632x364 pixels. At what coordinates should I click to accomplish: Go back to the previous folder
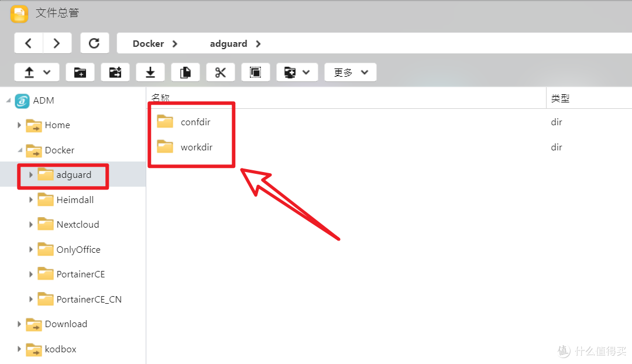point(29,43)
